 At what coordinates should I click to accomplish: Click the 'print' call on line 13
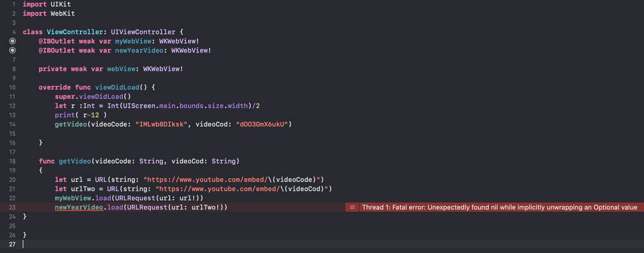coord(65,115)
